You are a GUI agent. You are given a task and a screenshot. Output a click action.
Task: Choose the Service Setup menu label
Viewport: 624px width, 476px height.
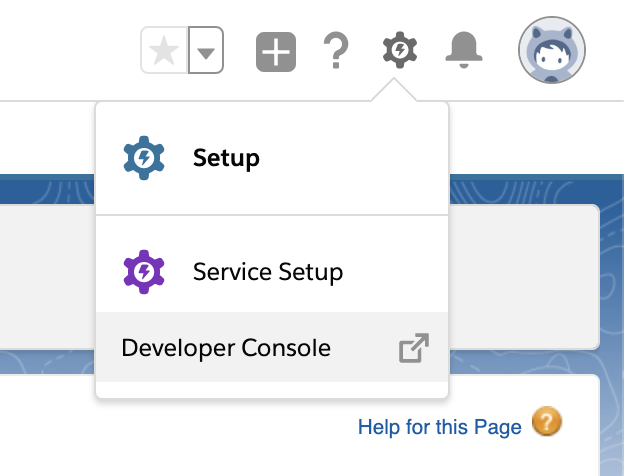[x=267, y=271]
